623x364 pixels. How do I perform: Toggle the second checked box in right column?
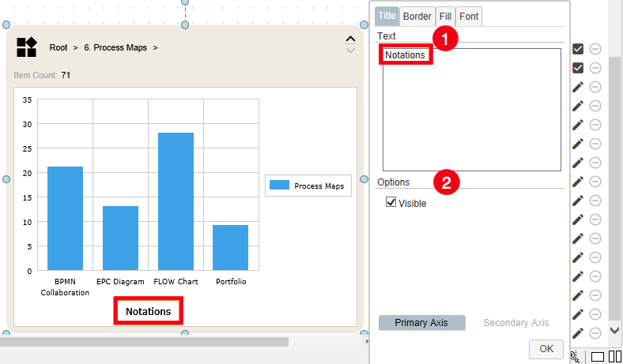coord(578,68)
